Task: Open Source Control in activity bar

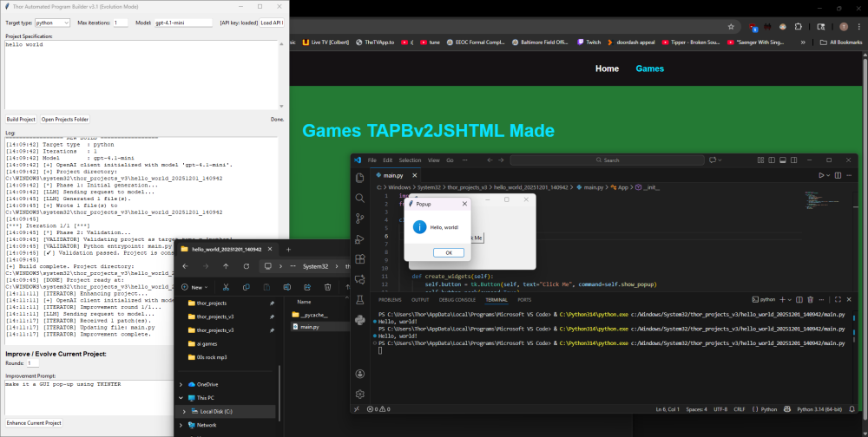Action: (x=359, y=217)
